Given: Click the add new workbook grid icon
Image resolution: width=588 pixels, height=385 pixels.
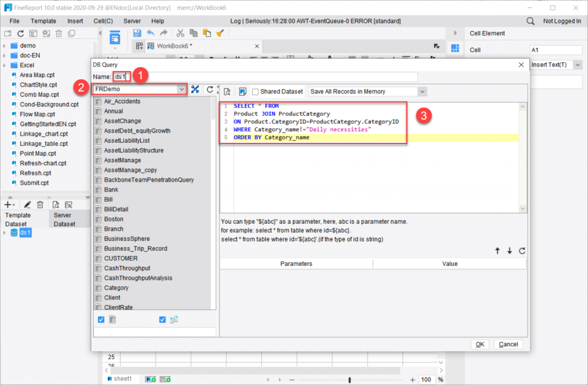Looking at the screenshot, I should pos(140,46).
